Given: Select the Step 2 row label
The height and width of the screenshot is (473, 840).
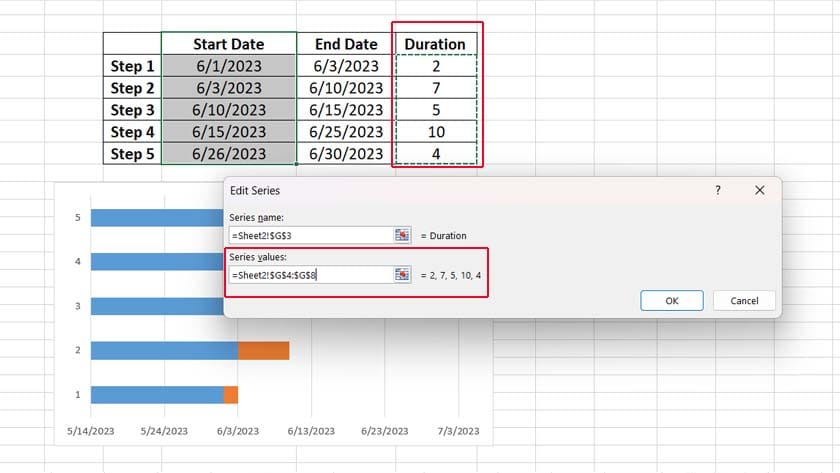Looking at the screenshot, I should click(132, 88).
